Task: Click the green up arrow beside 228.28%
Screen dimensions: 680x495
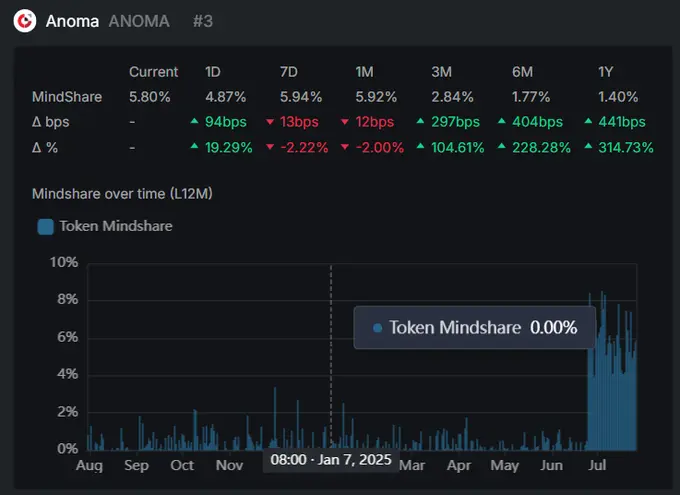Action: pos(501,146)
